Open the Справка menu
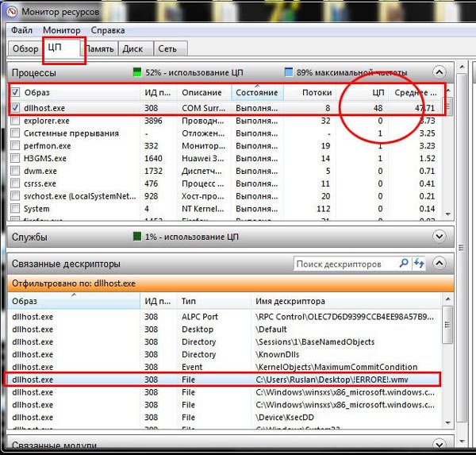 pos(108,30)
